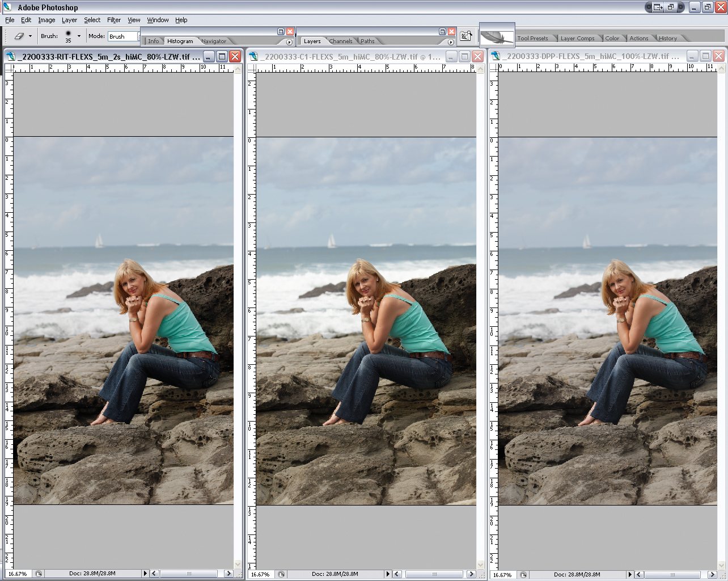
Task: Click the ruler origin corner in RIT-FLEXS window
Action: 9,68
